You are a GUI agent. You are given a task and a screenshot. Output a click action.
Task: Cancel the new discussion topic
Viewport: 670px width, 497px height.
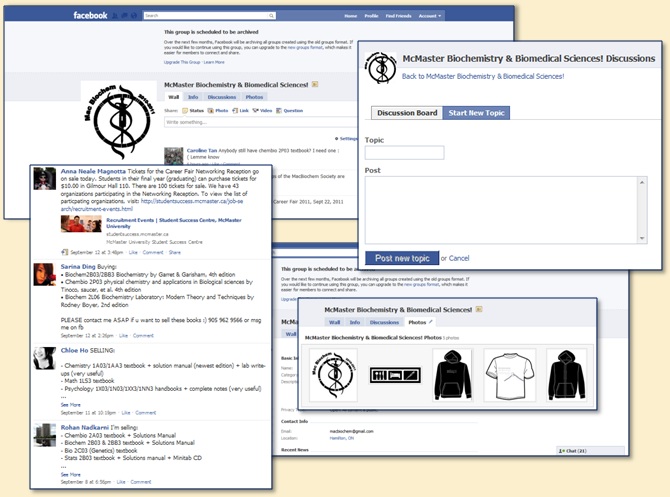coord(459,258)
